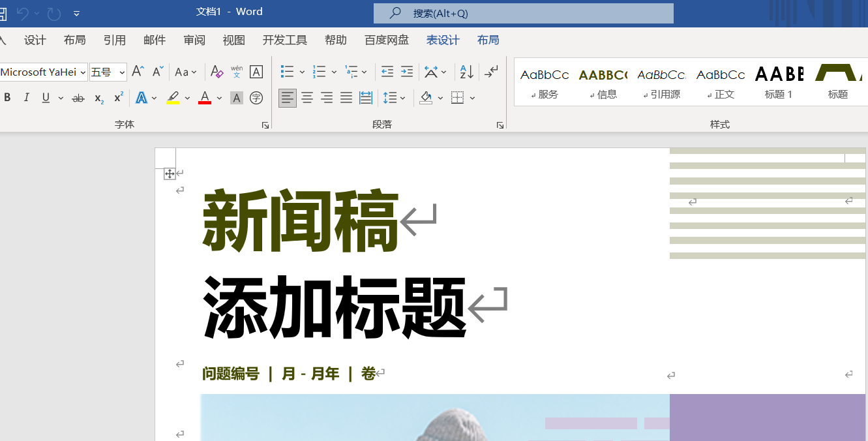Toggle underline formatting

pyautogui.click(x=46, y=98)
